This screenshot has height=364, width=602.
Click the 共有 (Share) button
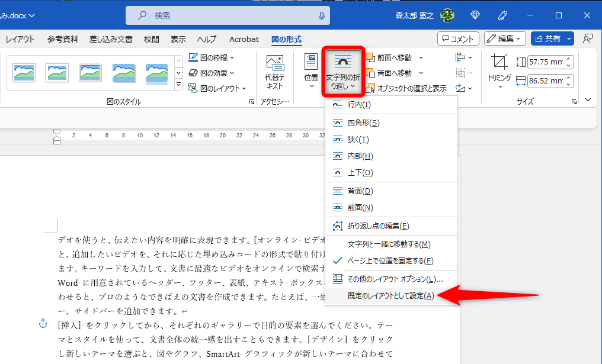tap(550, 38)
